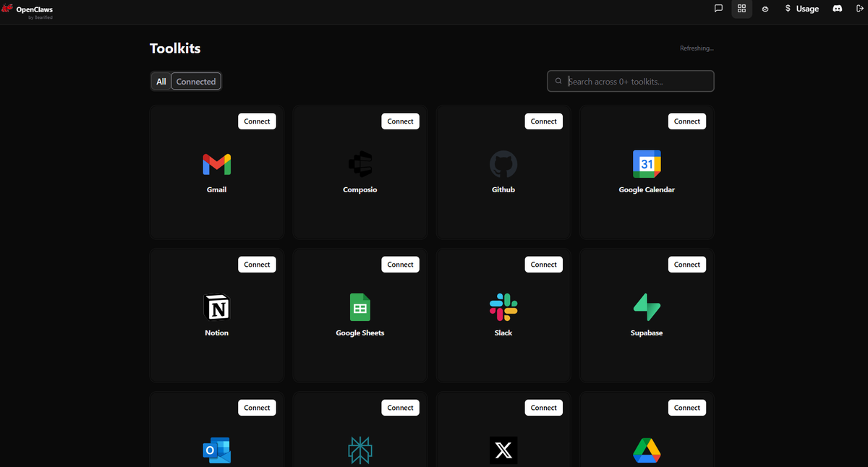Click the Composio card label

[360, 189]
